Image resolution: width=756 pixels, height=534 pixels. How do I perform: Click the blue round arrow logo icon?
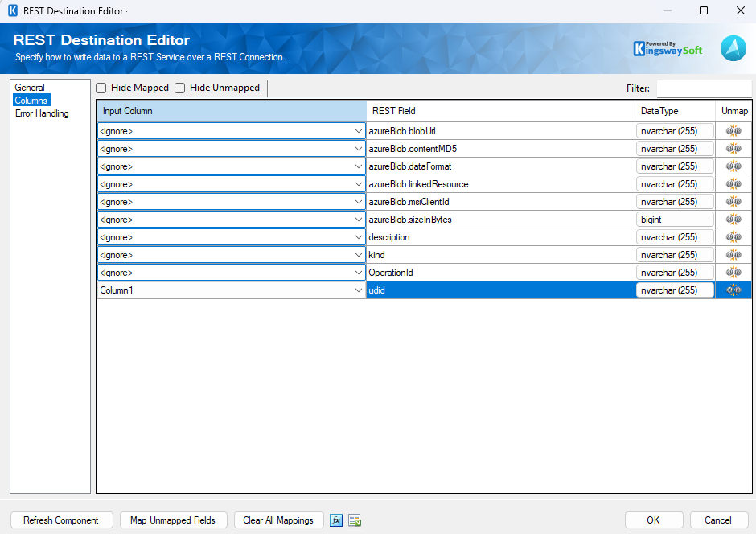tap(733, 49)
